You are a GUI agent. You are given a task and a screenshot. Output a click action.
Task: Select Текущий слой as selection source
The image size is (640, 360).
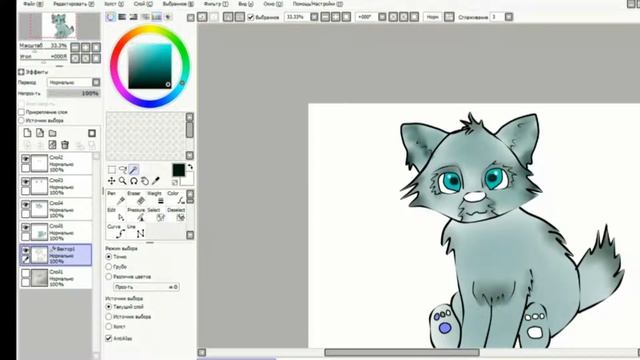pos(109,307)
